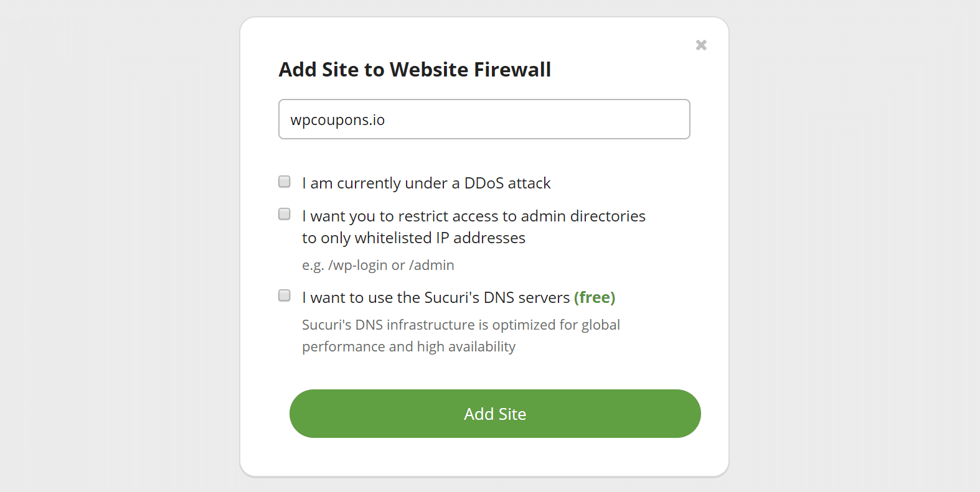Click the 'I want to use the Sucuri's DNS servers' label
980x492 pixels.
[x=436, y=297]
